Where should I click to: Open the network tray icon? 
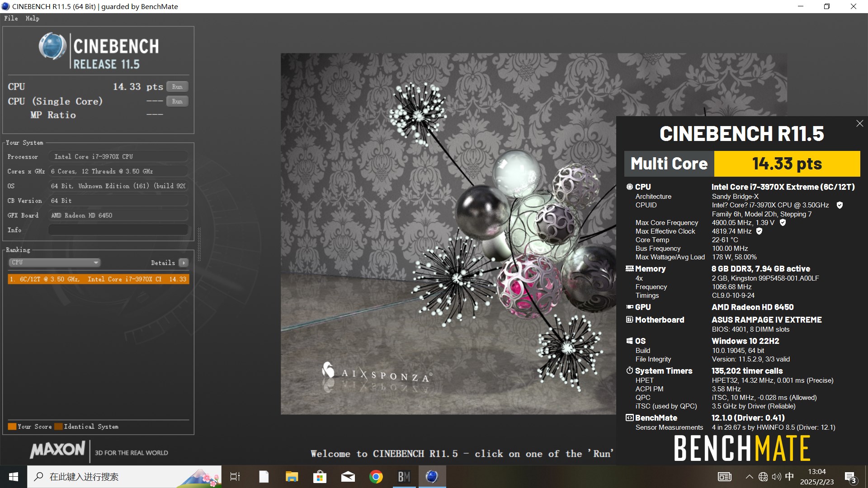763,477
